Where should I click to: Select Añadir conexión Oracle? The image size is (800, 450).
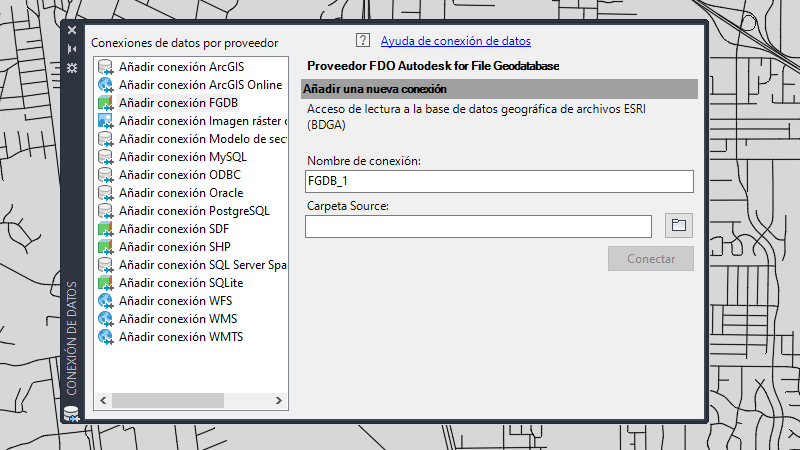point(181,193)
